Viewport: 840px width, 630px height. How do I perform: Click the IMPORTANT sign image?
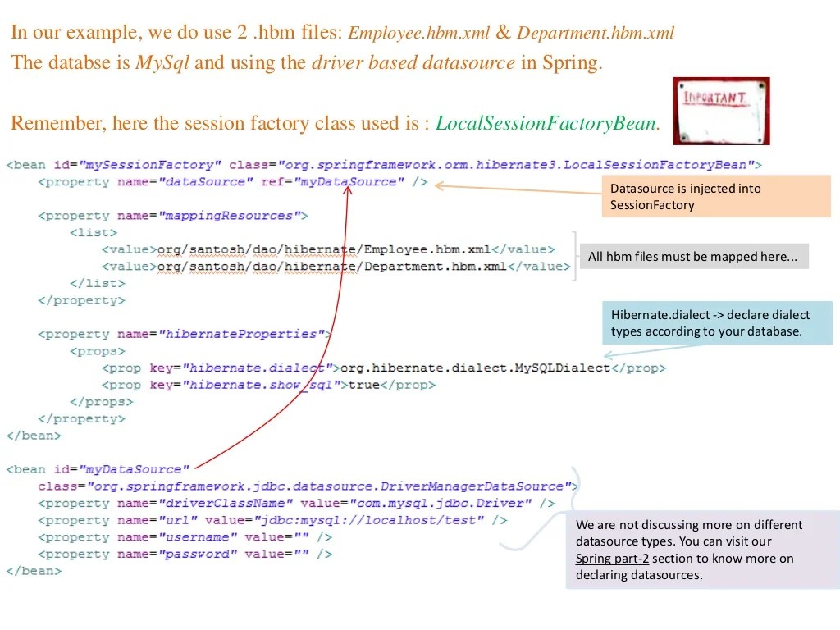point(721,111)
